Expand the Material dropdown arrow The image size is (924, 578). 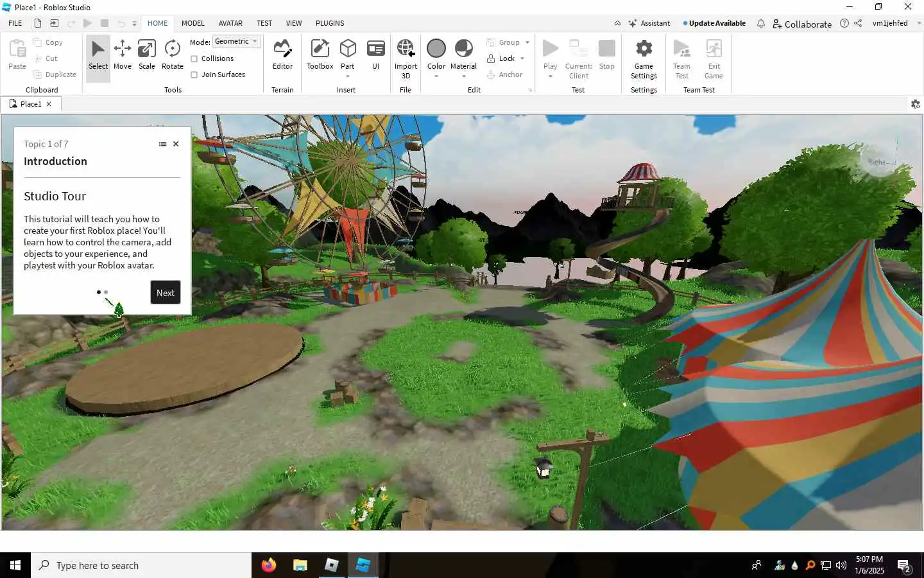464,76
